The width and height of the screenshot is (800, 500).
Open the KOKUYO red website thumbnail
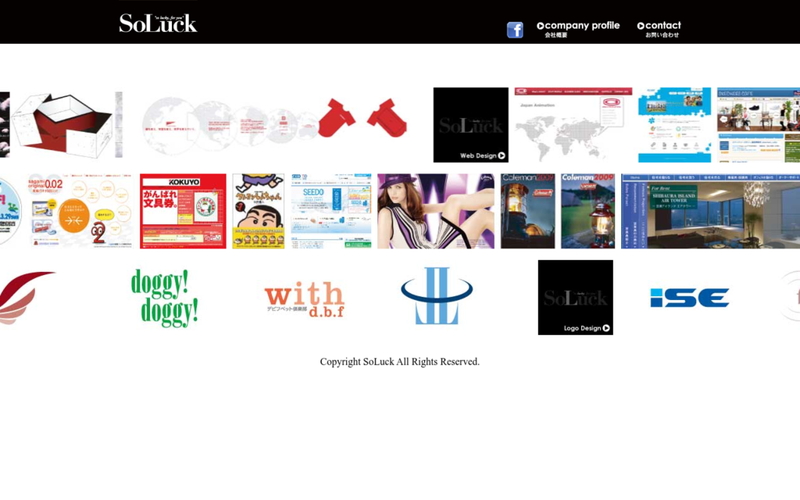(x=183, y=211)
